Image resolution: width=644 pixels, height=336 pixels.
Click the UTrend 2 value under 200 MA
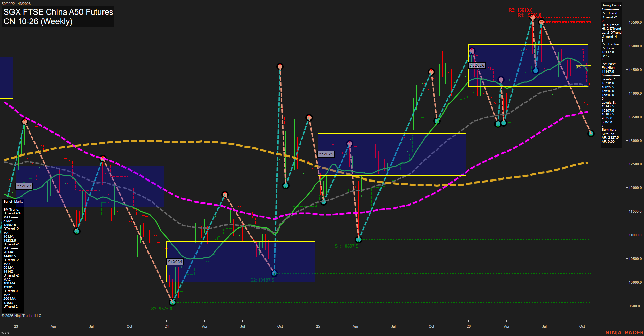[x=10, y=307]
